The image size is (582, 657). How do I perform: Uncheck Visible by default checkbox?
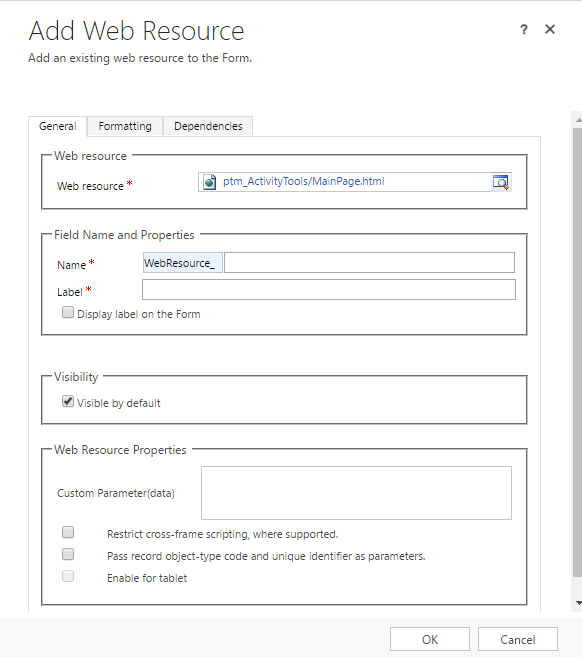click(x=68, y=401)
